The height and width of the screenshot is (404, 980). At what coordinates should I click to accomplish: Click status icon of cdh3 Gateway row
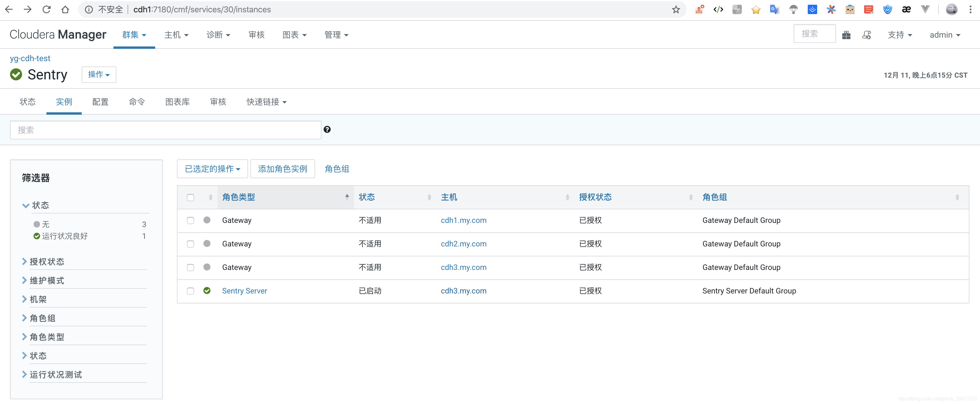point(207,267)
